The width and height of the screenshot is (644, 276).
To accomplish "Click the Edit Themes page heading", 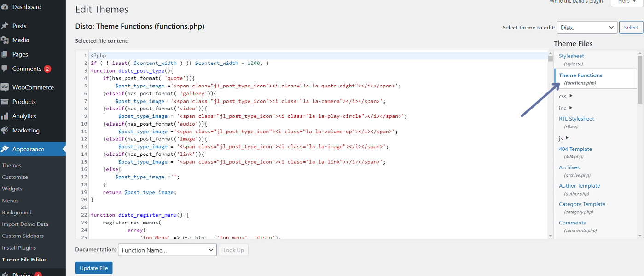I will pos(102,9).
